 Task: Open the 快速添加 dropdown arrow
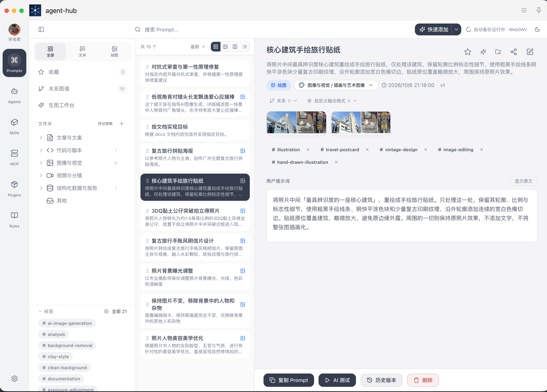pos(456,29)
